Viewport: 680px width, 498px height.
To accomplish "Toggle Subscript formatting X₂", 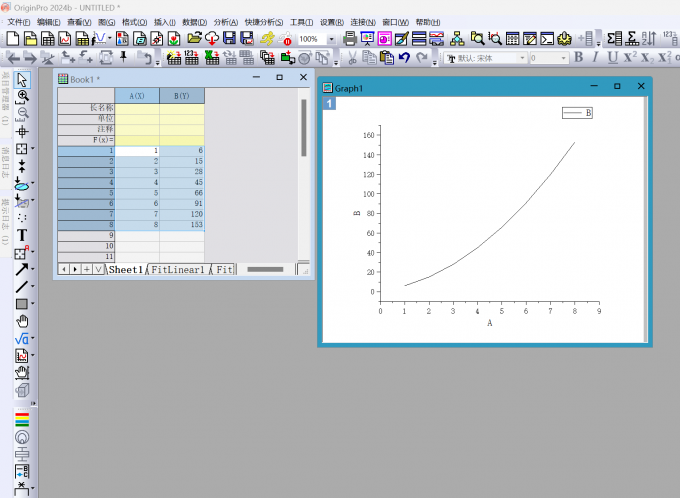I will click(647, 57).
